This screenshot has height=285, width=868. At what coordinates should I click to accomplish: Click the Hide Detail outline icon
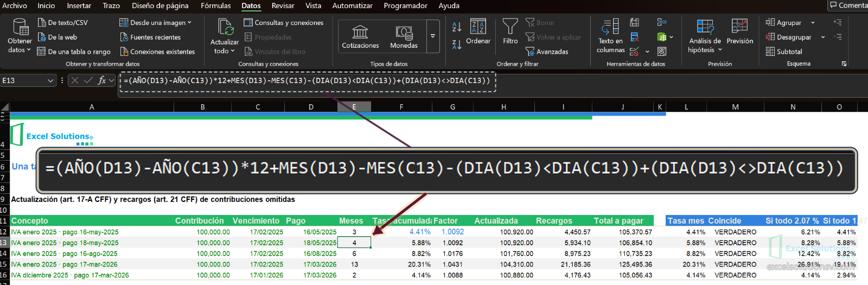pyautogui.click(x=838, y=37)
